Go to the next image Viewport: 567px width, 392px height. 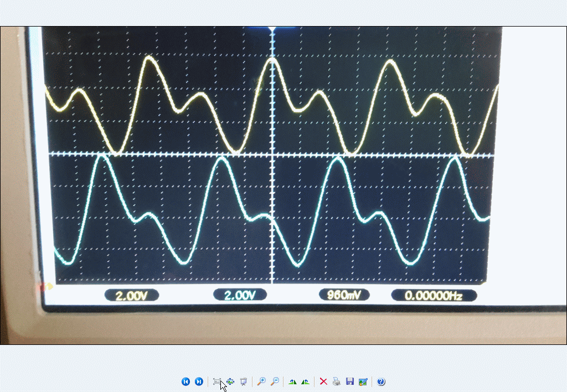pos(199,381)
